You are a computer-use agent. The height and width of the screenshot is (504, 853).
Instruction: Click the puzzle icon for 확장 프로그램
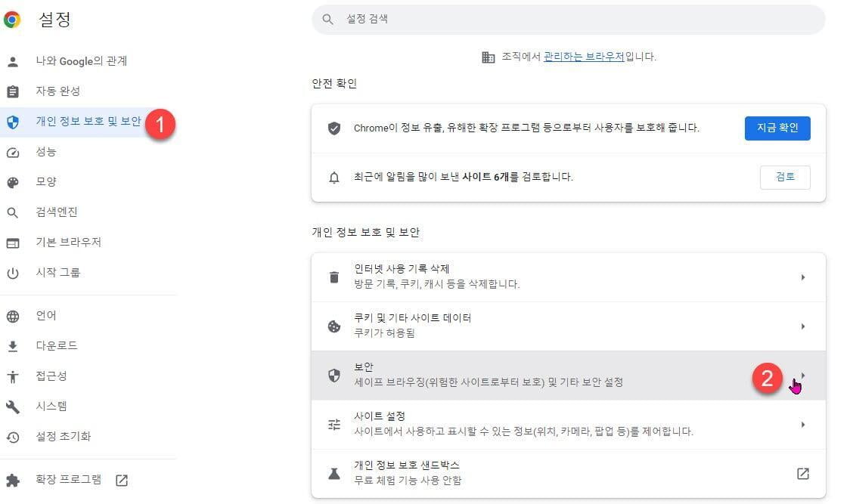point(13,480)
